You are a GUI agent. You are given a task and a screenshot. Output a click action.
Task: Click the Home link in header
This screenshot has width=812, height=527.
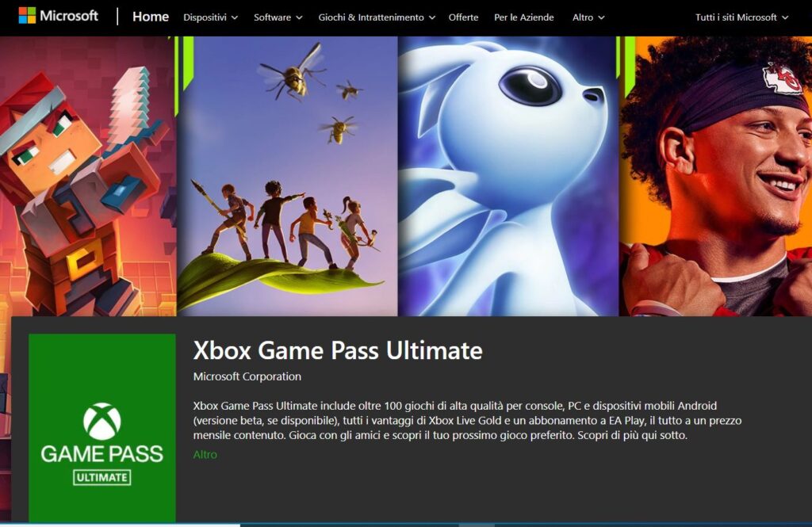150,17
